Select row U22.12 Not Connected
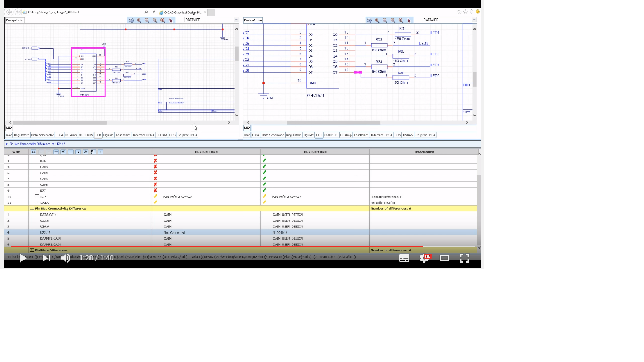 coord(241,232)
